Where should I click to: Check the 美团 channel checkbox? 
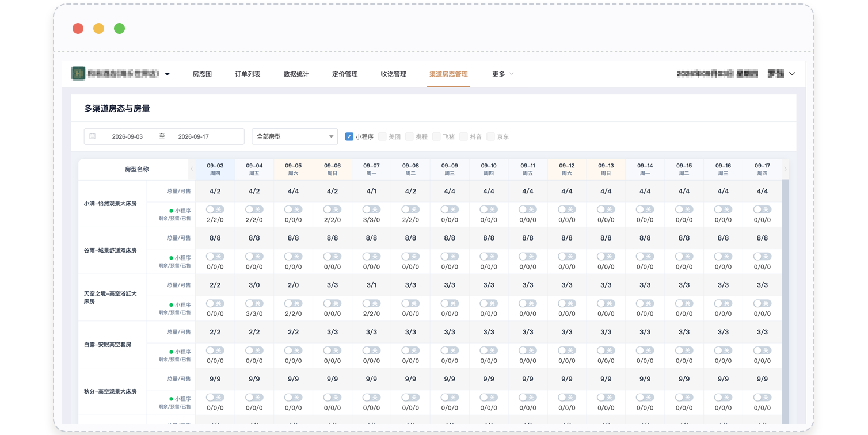click(x=382, y=136)
